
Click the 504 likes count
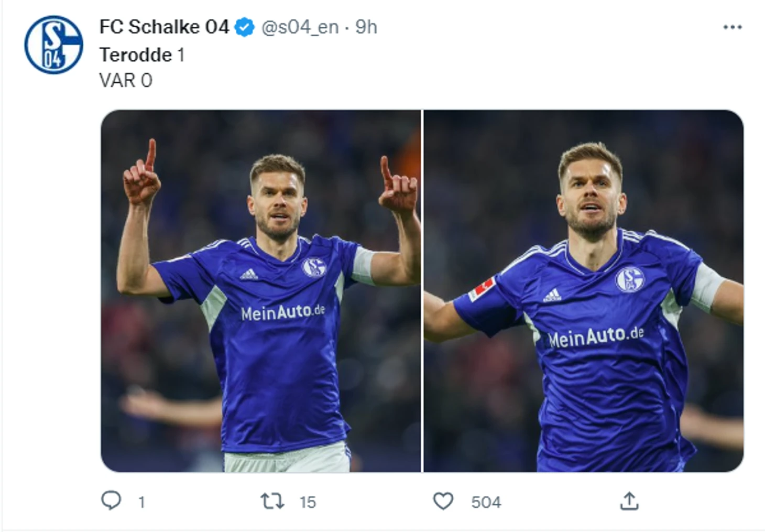tap(486, 502)
